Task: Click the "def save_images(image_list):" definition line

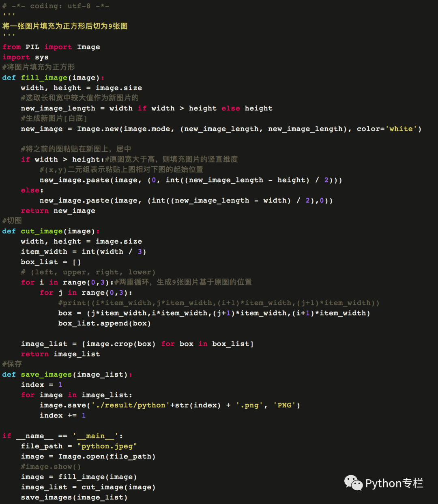Action: coord(67,375)
